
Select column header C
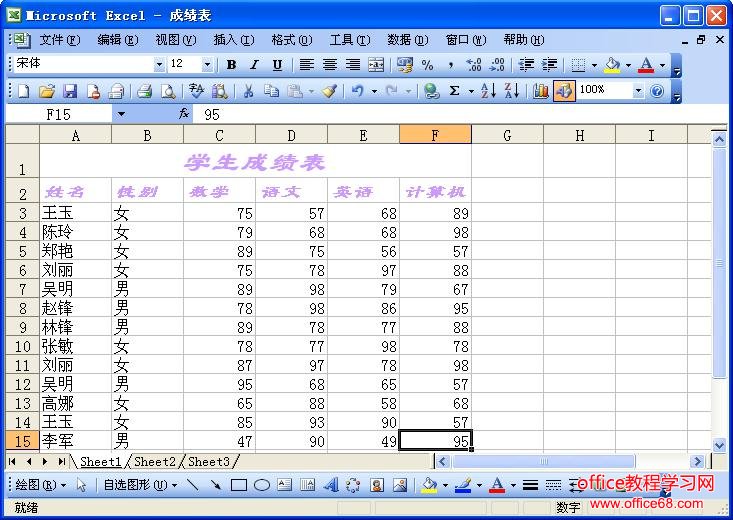[219, 136]
